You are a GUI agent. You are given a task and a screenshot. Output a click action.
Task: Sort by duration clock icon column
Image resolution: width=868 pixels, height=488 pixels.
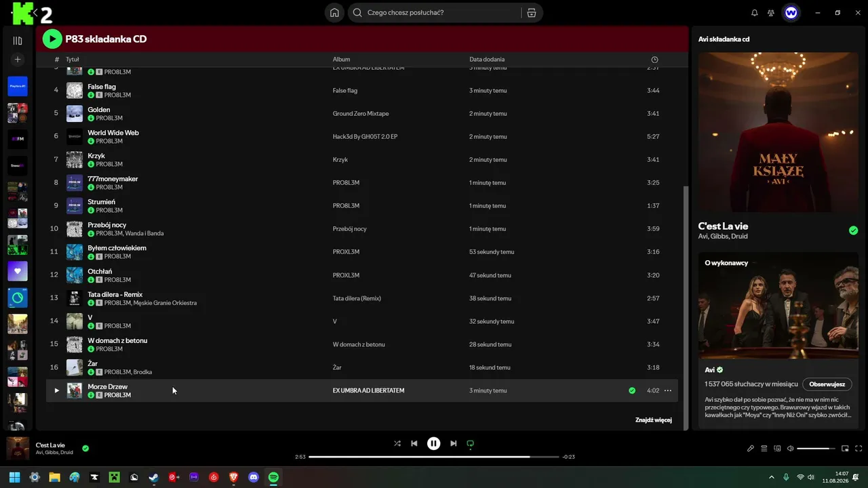pyautogui.click(x=654, y=60)
